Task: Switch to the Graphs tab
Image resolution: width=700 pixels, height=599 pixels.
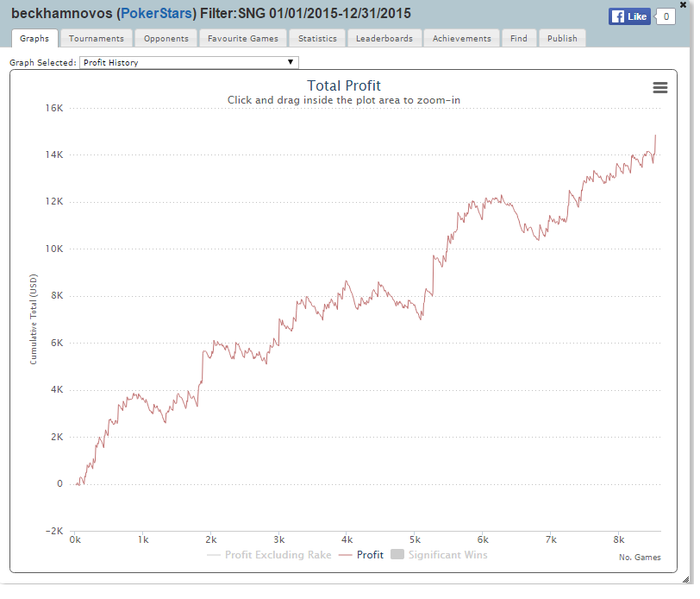Action: click(34, 38)
